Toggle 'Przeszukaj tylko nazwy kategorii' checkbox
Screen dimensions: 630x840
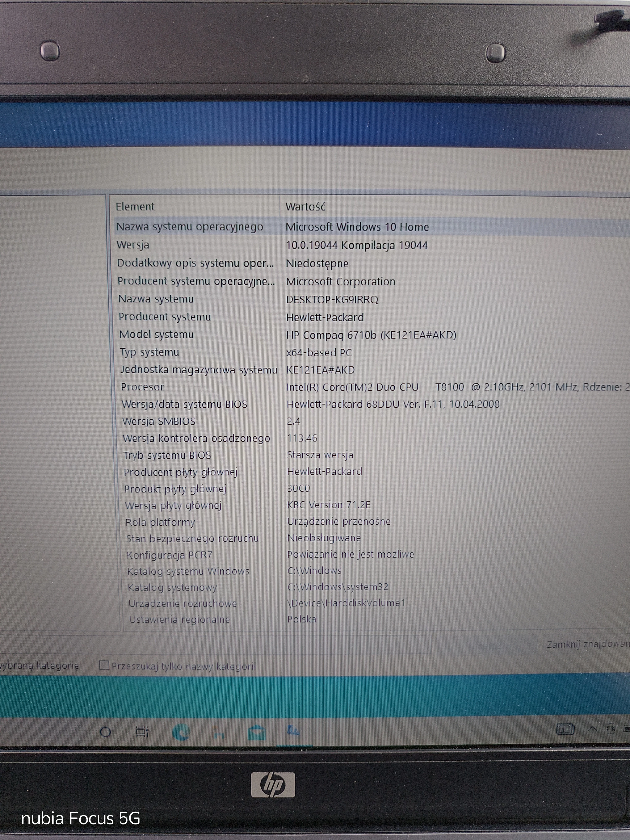click(x=104, y=665)
